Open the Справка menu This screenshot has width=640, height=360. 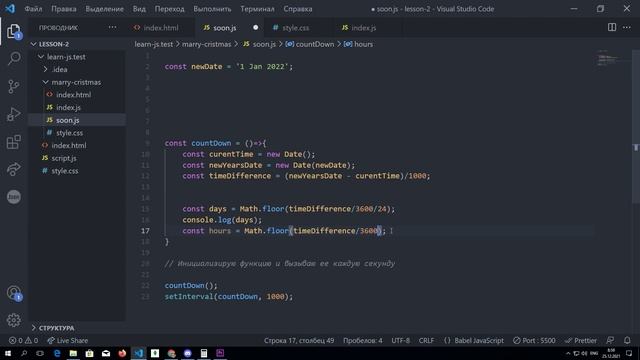tap(298, 9)
